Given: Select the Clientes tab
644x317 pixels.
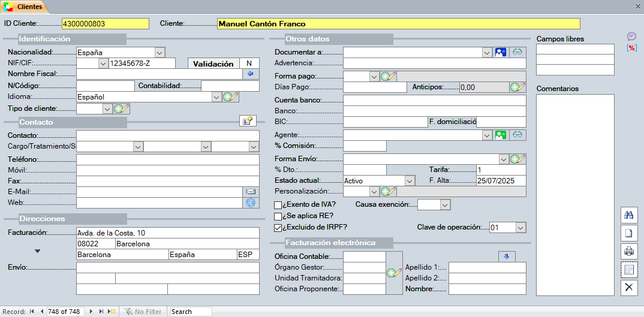Looking at the screenshot, I should [24, 7].
